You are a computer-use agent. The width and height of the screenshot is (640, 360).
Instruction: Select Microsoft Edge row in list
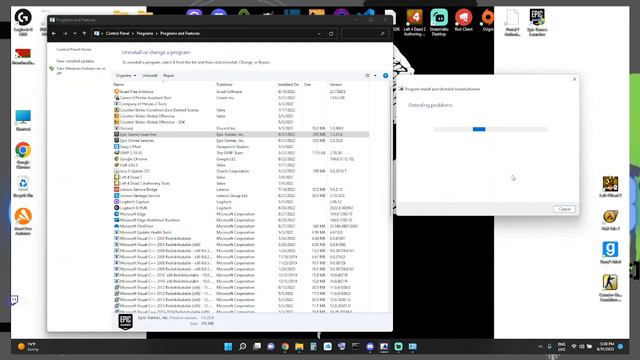(241, 214)
